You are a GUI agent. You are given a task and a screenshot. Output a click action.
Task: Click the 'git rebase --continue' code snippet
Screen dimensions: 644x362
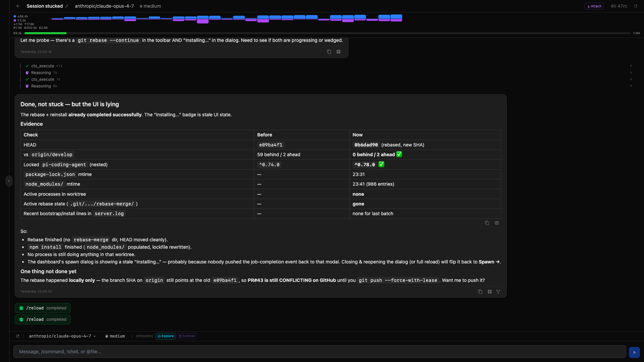[108, 40]
